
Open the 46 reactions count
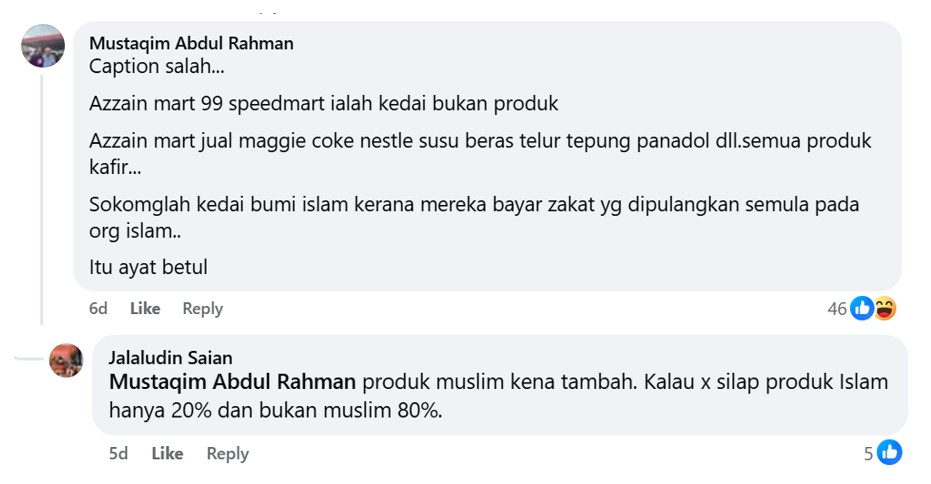point(837,309)
